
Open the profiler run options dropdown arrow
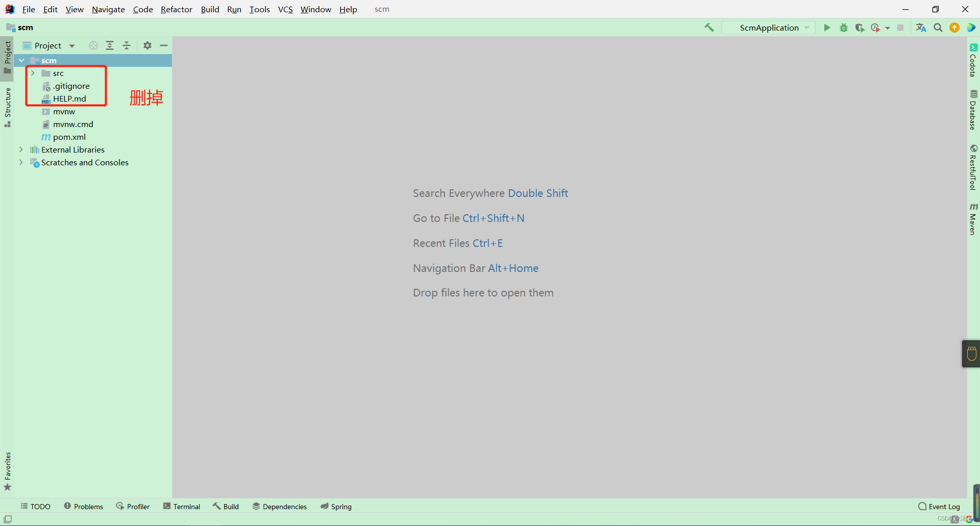(x=888, y=28)
